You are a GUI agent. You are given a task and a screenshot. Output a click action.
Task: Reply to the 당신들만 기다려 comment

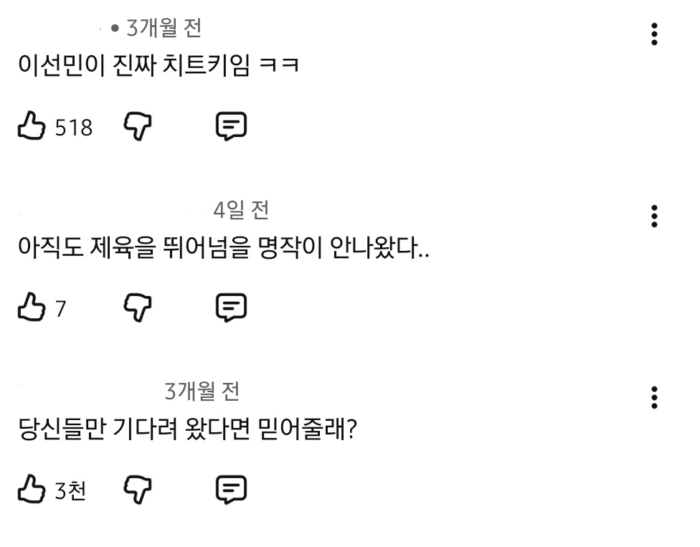231,489
